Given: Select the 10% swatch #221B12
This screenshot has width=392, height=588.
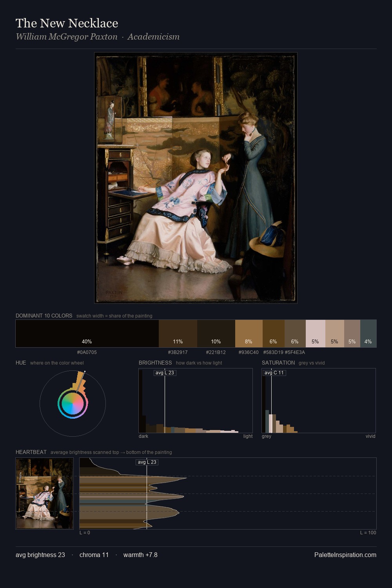Looking at the screenshot, I should click(216, 334).
